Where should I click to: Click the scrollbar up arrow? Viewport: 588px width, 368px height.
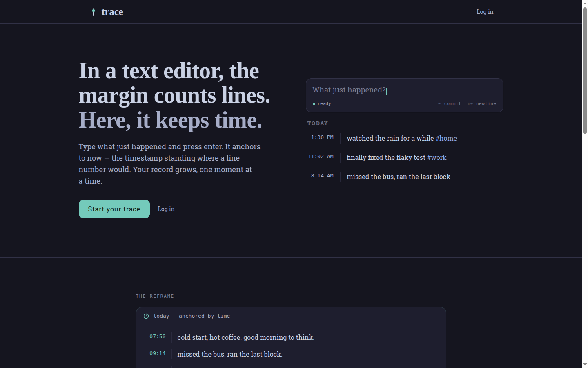tap(585, 3)
